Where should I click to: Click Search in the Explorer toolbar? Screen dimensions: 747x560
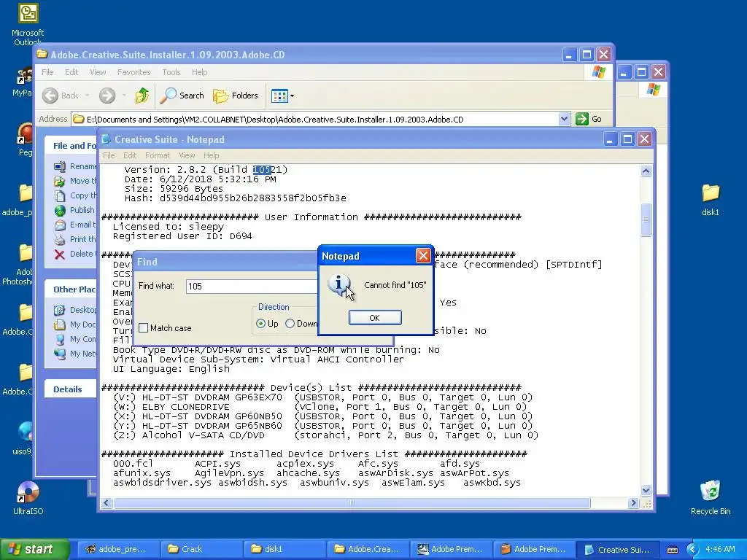point(182,96)
